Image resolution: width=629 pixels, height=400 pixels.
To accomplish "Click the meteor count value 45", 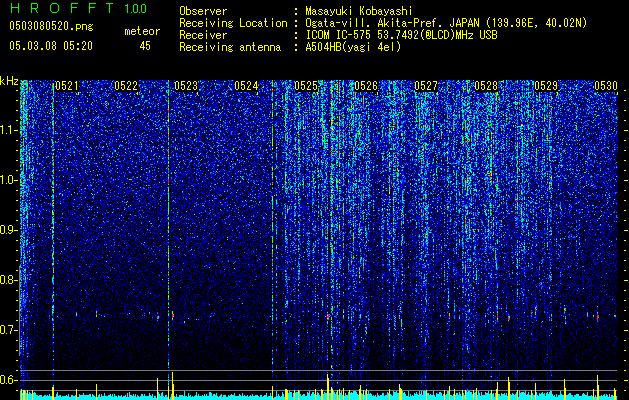I will [145, 46].
